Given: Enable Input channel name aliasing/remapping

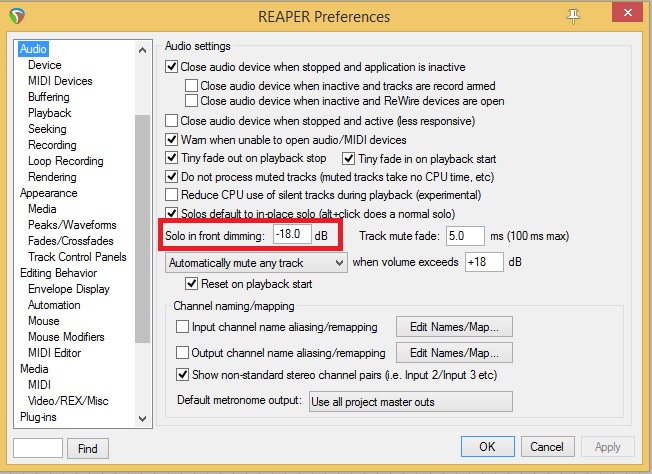Looking at the screenshot, I should tap(182, 326).
